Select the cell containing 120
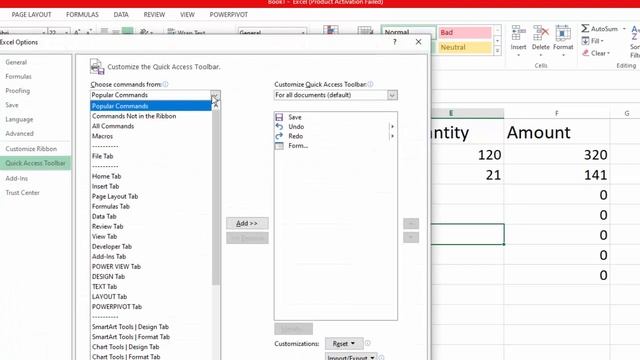 467,155
